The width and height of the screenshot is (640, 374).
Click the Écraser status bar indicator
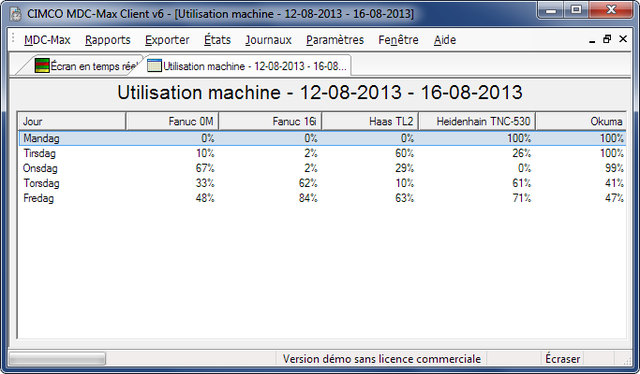[x=562, y=359]
